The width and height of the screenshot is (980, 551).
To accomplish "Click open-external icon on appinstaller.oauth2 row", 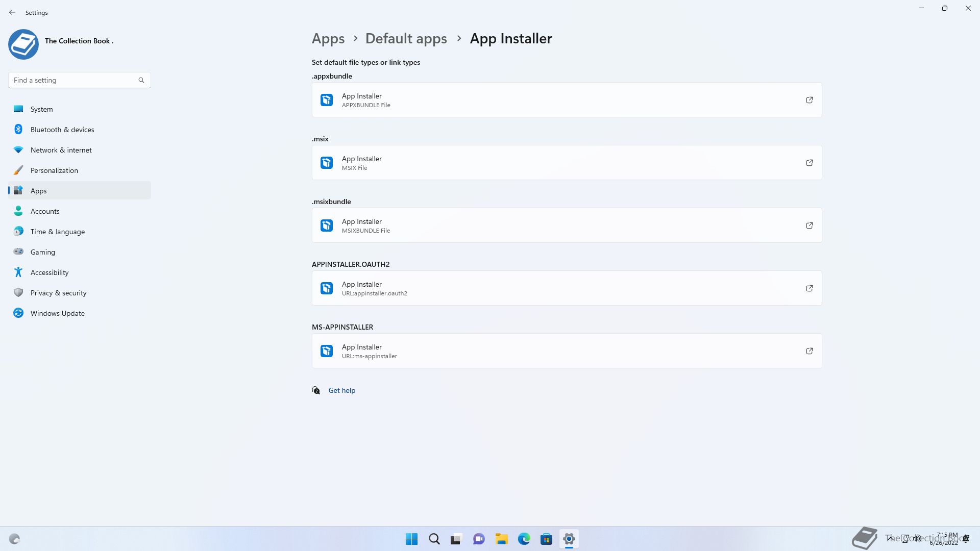I will (810, 288).
